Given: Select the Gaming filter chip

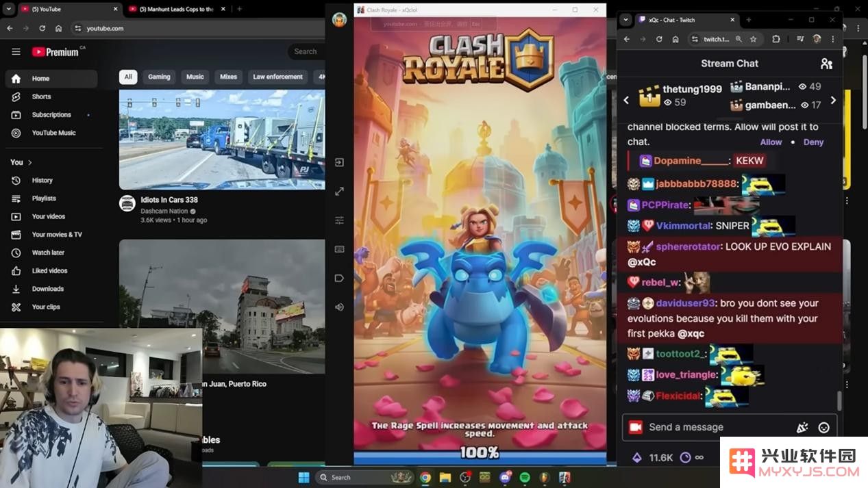Looking at the screenshot, I should pos(159,77).
